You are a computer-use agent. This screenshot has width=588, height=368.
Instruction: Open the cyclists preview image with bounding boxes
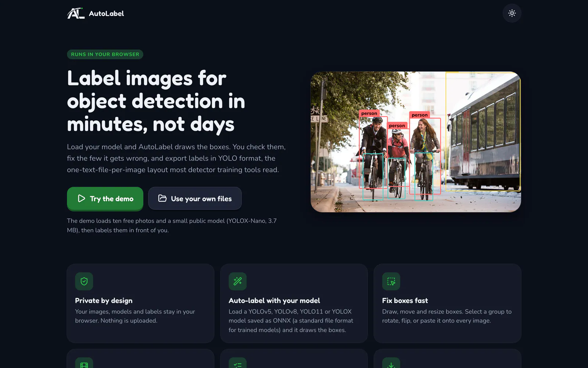(x=416, y=142)
